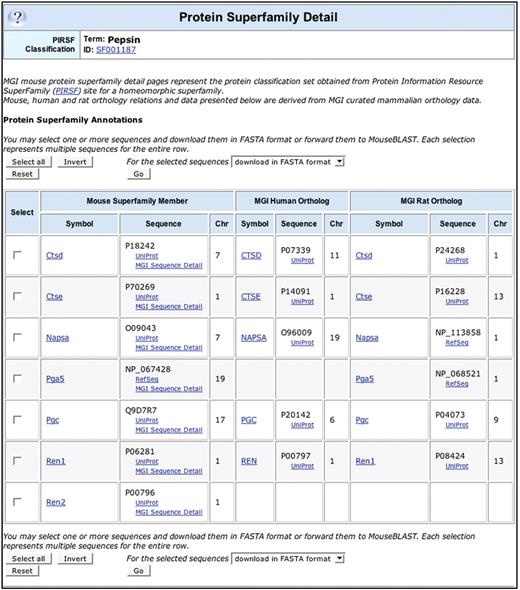Open the UniProt link under P06281
Image resolution: width=520 pixels, height=590 pixels.
[147, 461]
